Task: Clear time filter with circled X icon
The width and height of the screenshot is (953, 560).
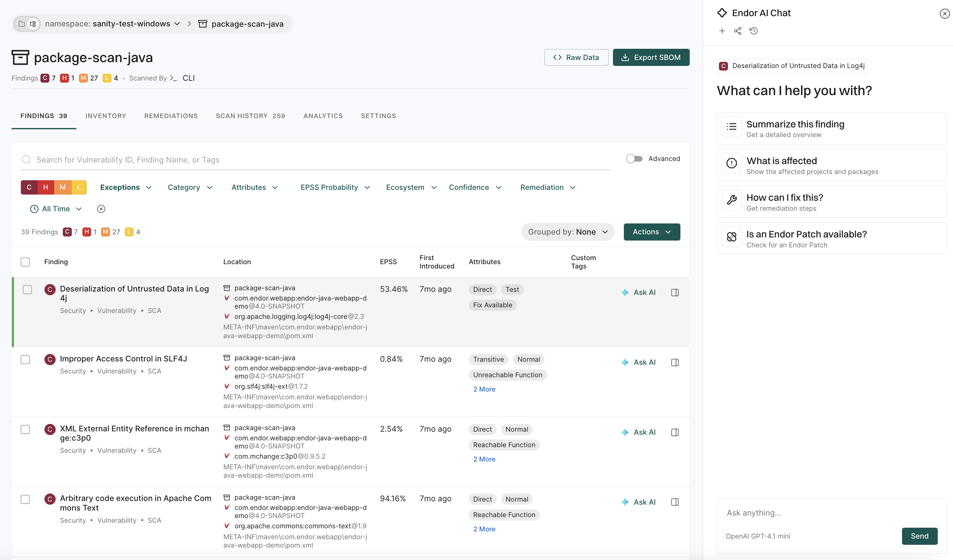Action: pyautogui.click(x=101, y=209)
